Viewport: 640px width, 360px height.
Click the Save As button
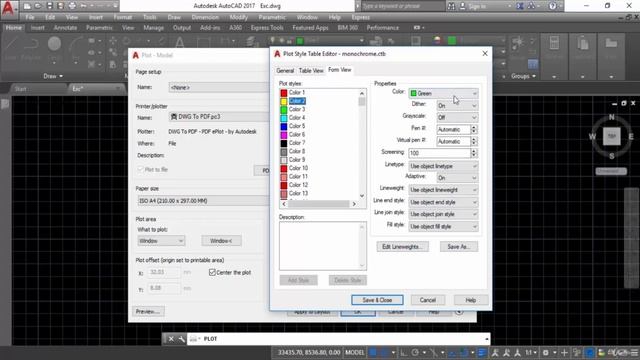[459, 247]
